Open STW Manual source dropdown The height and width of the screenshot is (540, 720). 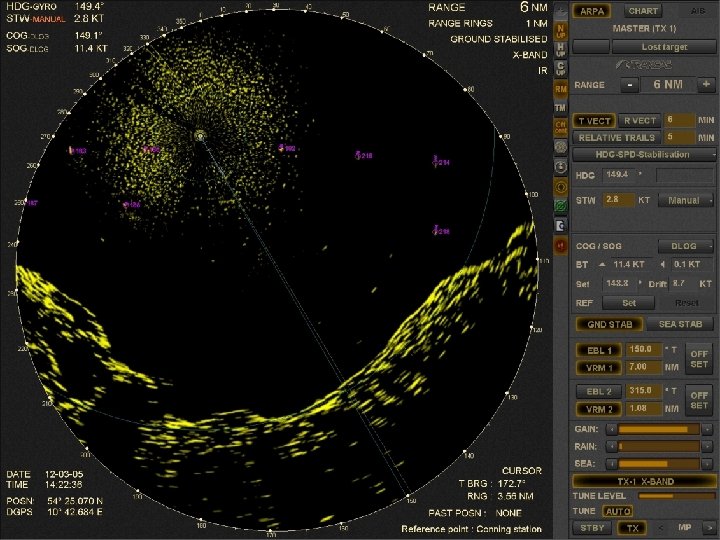coord(686,200)
